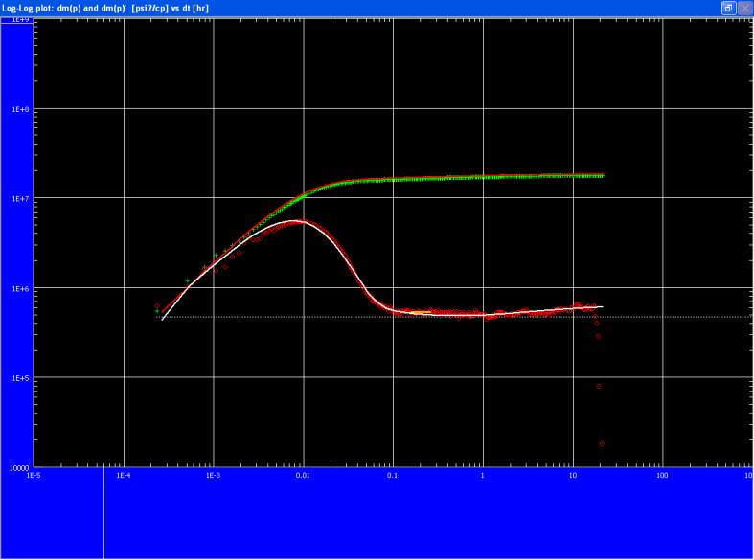Click the first red point at curve start
This screenshot has height=560, width=754.
pyautogui.click(x=157, y=306)
